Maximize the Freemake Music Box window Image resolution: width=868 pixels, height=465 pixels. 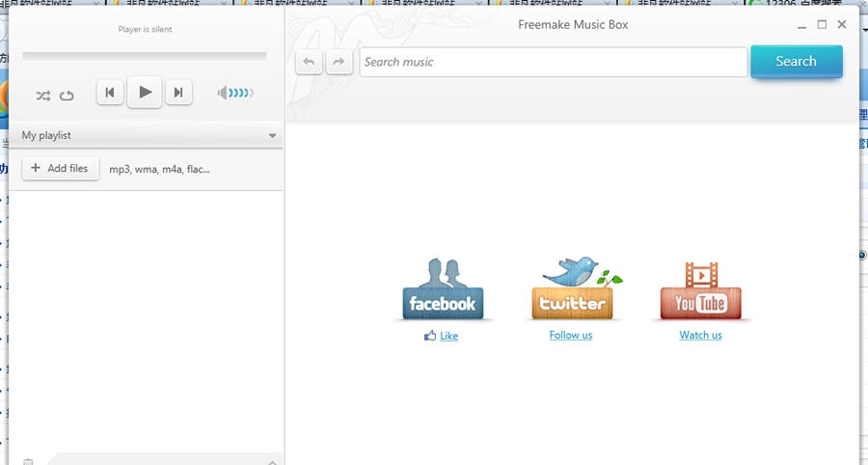coord(822,24)
